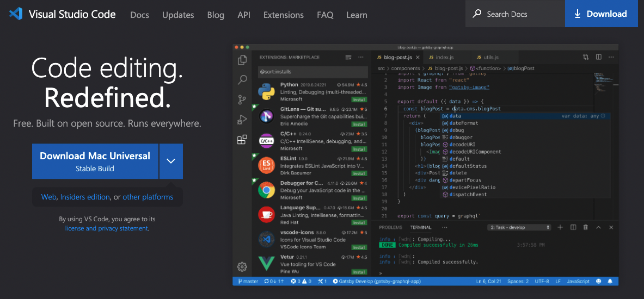Open the FAQ page
This screenshot has width=644, height=299.
[x=325, y=15]
